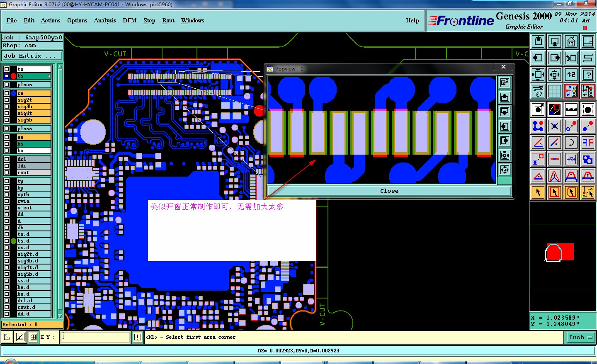Open the Job Matrix selector
597x364 pixels.
point(32,56)
